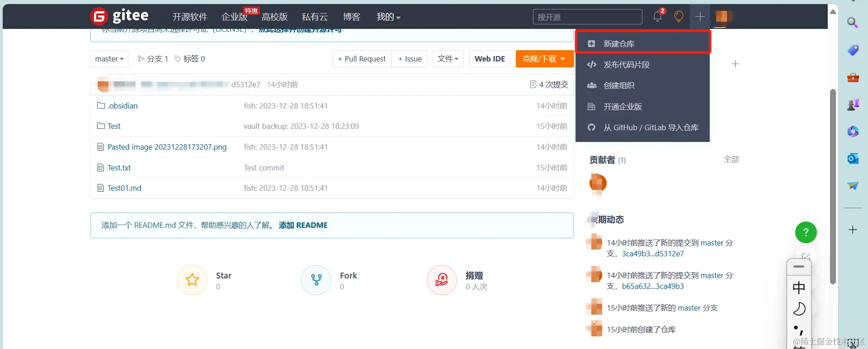Choose 创建组织 in the menu
Viewport: 868px width, 349px height.
click(x=643, y=85)
